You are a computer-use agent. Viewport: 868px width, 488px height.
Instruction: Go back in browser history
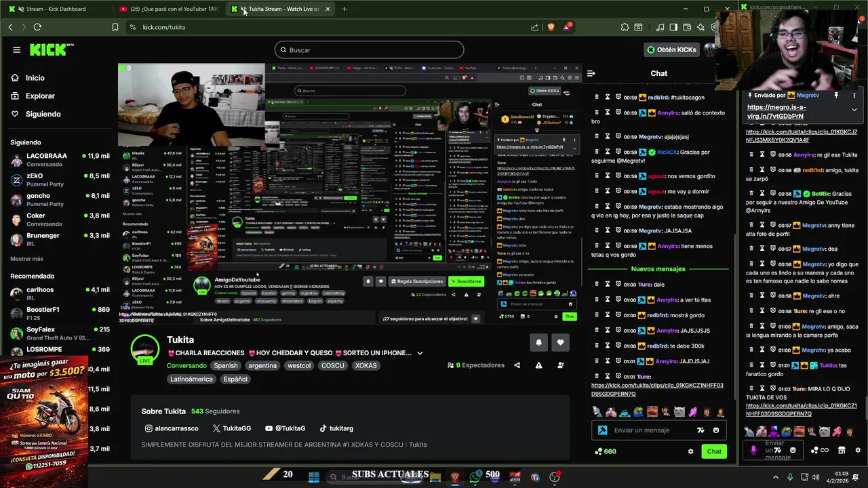click(x=10, y=27)
